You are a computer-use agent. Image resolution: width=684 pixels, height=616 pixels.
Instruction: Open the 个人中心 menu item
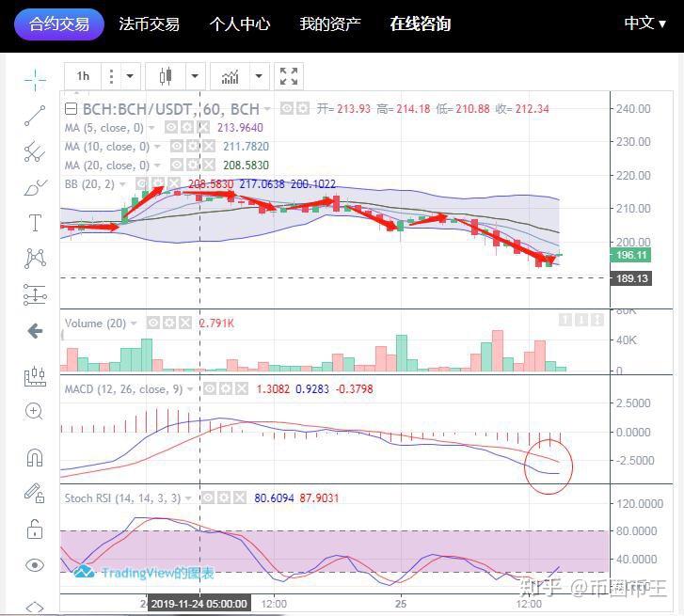click(x=239, y=24)
